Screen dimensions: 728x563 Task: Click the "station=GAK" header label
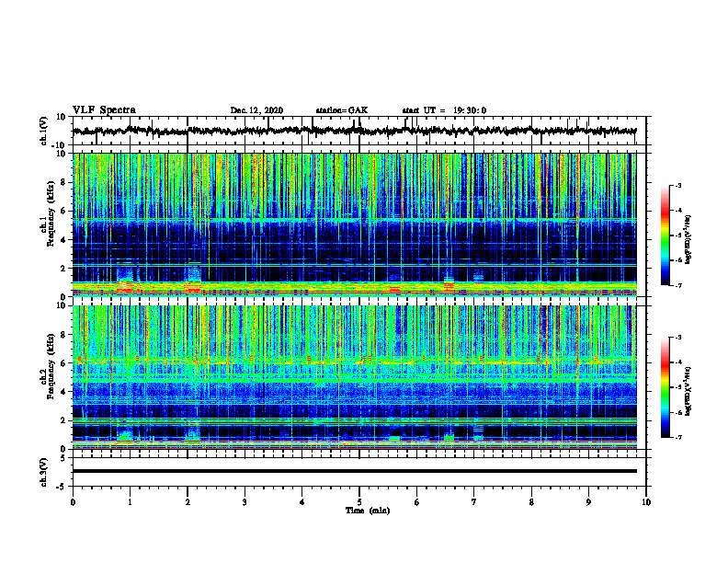[x=342, y=110]
